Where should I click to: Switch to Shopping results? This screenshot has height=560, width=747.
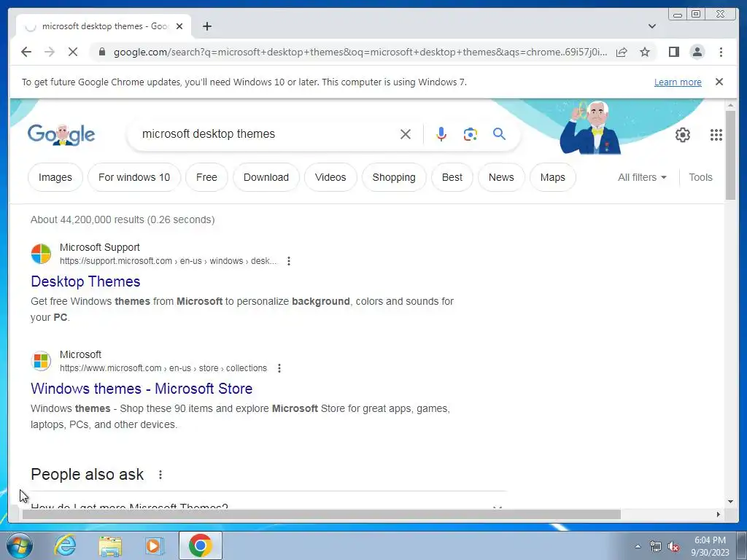click(394, 177)
